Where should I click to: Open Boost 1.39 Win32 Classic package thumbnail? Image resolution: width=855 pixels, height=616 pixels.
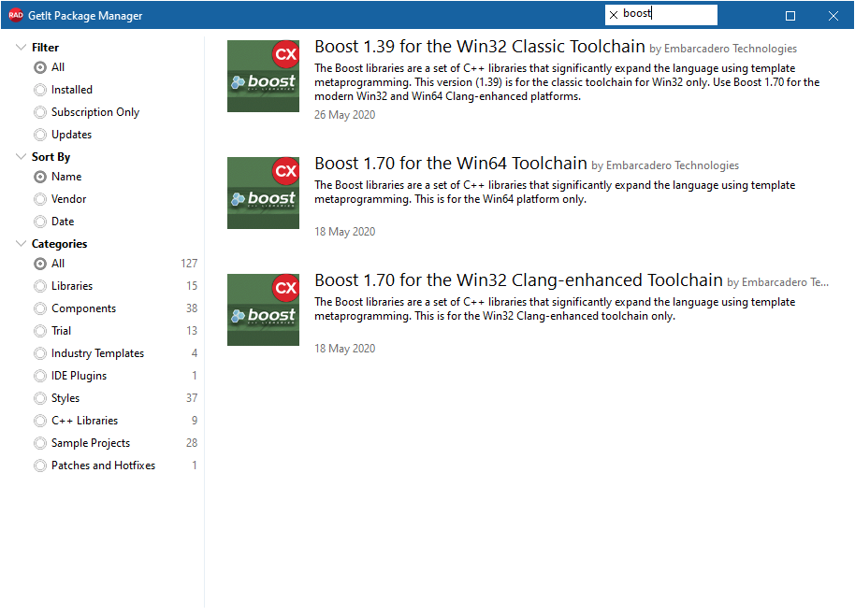(x=263, y=76)
